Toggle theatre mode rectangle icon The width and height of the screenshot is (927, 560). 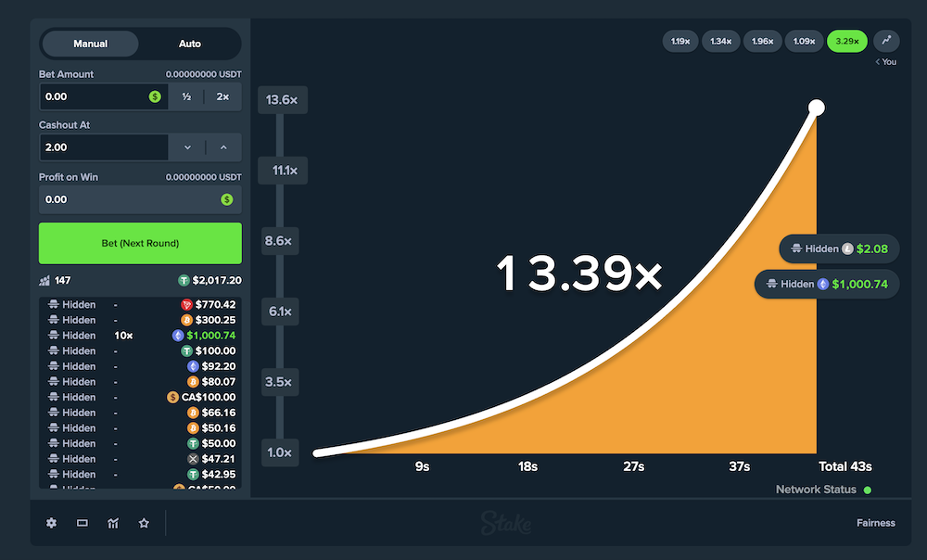[x=82, y=523]
